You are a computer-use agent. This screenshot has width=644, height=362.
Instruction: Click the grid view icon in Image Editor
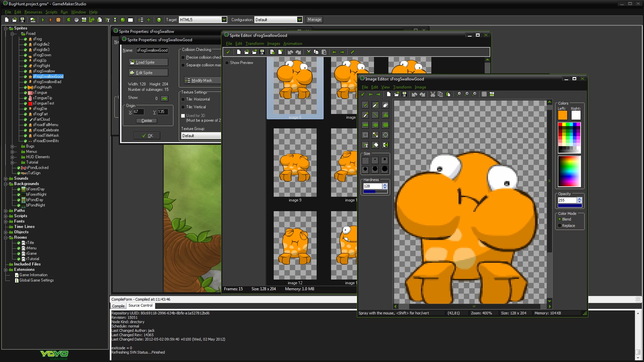tap(484, 94)
